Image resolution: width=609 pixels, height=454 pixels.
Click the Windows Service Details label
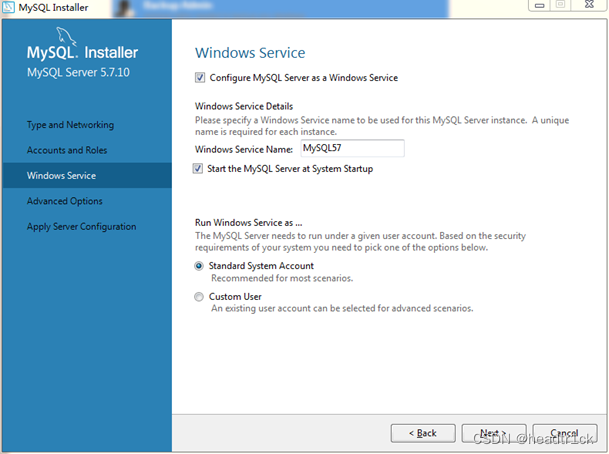[x=244, y=106]
